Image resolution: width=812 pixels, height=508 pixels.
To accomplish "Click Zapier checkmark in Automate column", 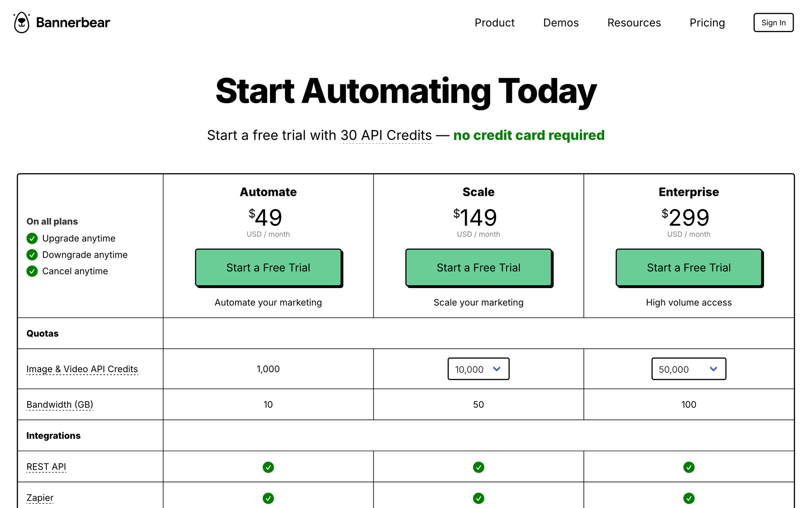I will pos(268,498).
